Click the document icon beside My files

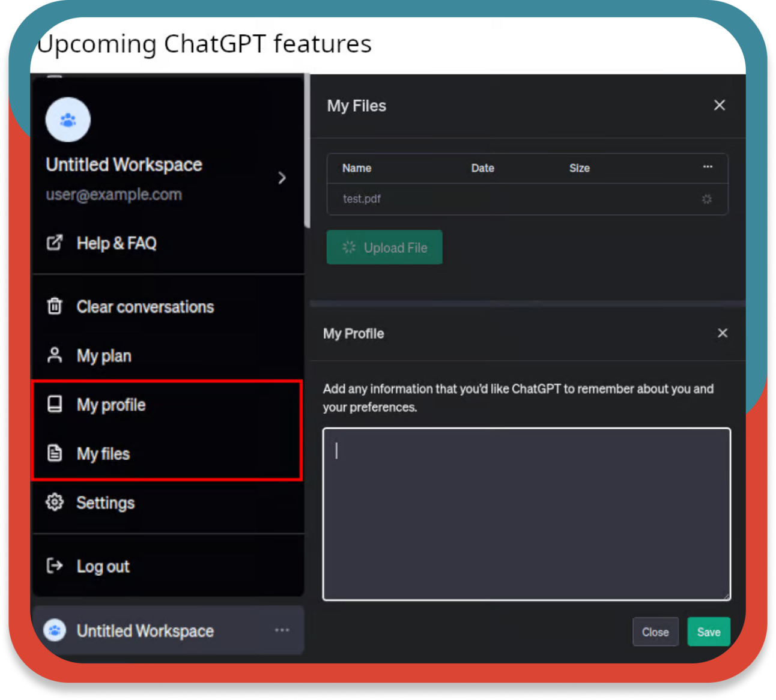55,453
